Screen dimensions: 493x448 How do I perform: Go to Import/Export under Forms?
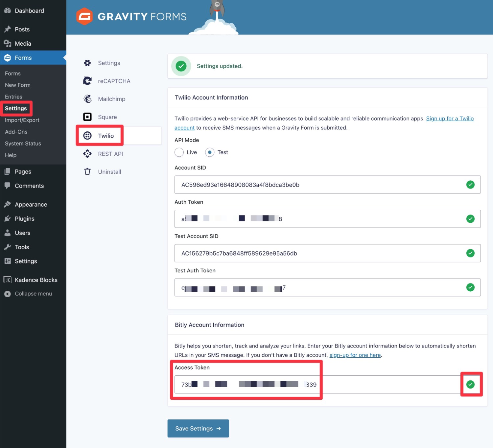pos(22,120)
